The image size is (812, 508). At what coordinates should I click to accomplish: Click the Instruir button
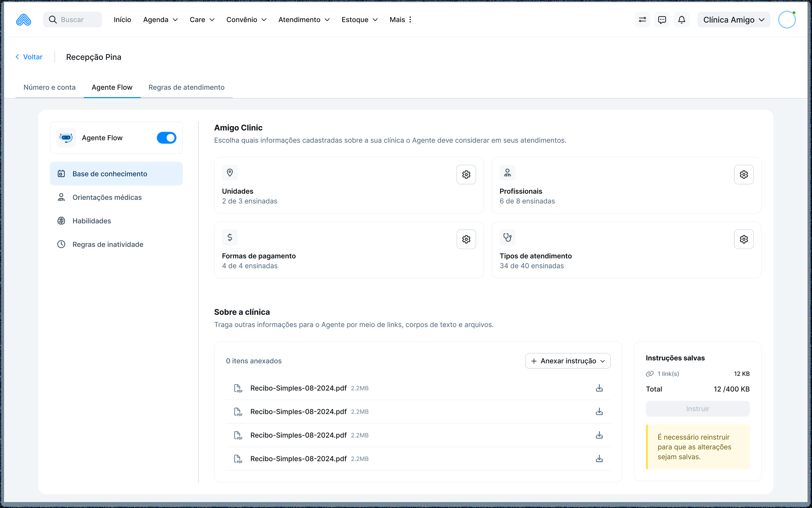(697, 408)
